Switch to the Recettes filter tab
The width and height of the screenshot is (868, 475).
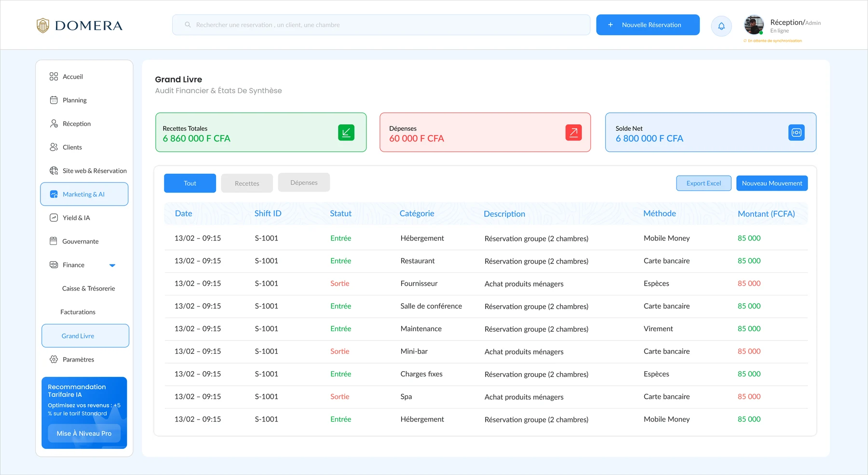tap(247, 183)
